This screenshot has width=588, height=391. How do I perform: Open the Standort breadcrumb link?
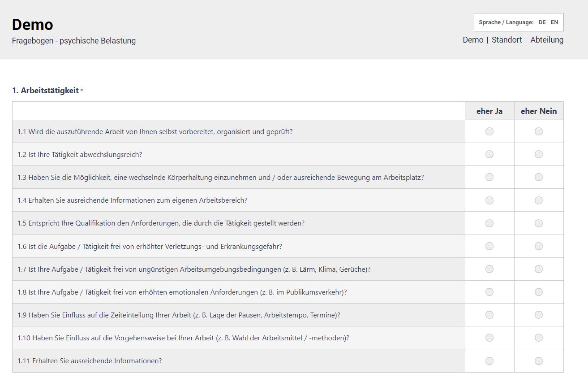[x=507, y=40]
